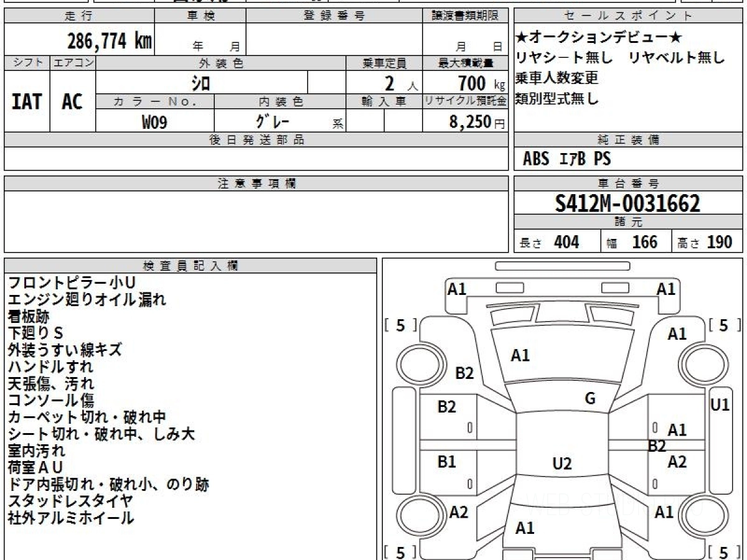Click the empty 注意事項欄 notes area
The image size is (747, 560).
point(256,221)
